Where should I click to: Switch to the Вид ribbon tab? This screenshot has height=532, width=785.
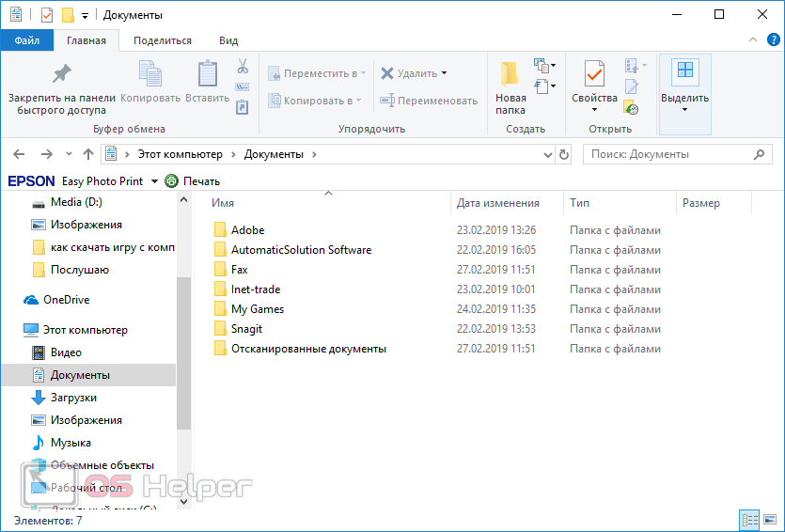pyautogui.click(x=228, y=40)
